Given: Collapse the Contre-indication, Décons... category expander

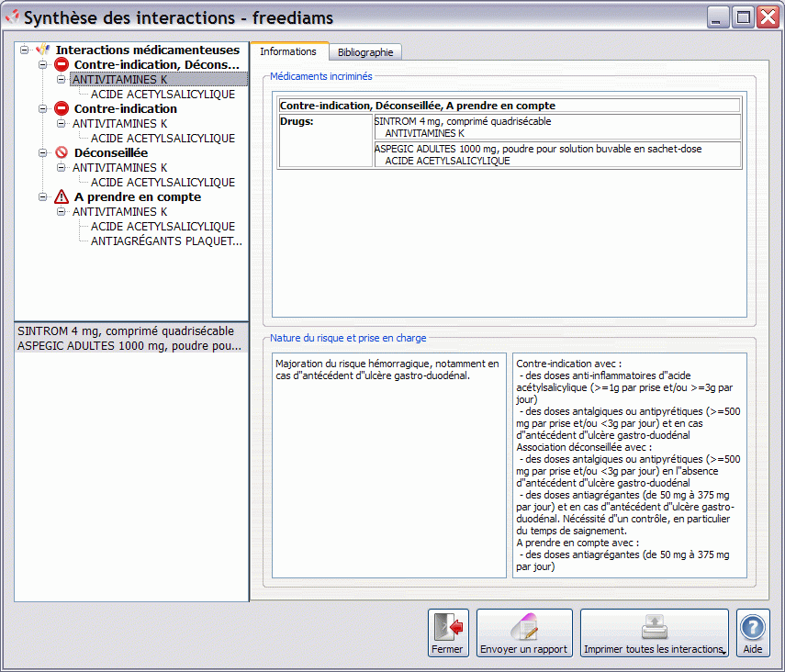Looking at the screenshot, I should 42,64.
